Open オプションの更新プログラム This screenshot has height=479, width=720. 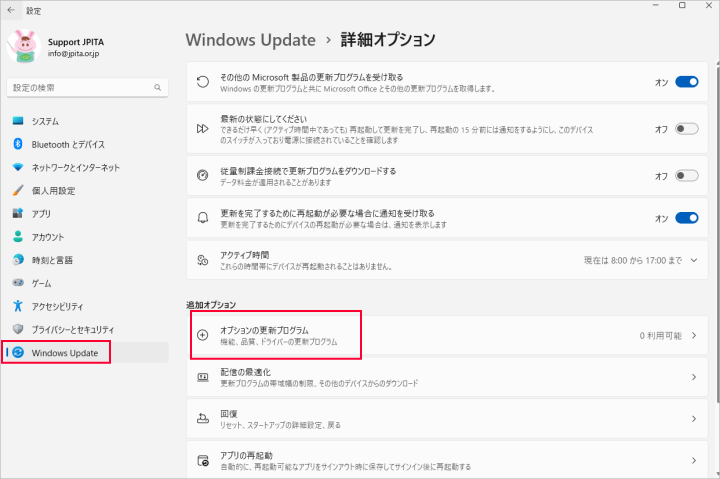447,335
